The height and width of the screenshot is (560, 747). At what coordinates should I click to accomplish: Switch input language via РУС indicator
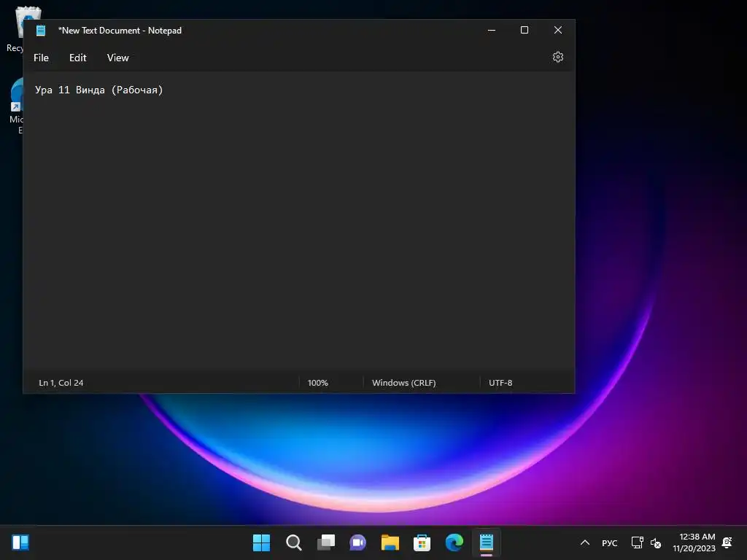click(x=610, y=542)
